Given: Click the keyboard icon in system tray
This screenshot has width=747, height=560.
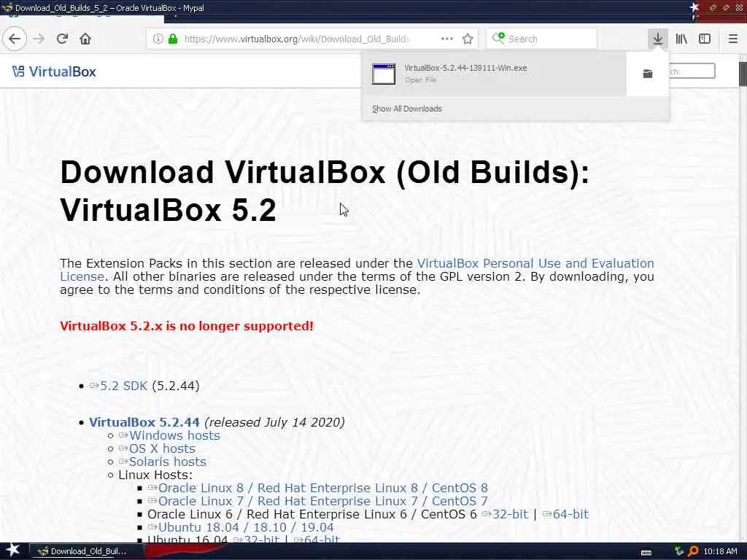Looking at the screenshot, I should point(646,552).
